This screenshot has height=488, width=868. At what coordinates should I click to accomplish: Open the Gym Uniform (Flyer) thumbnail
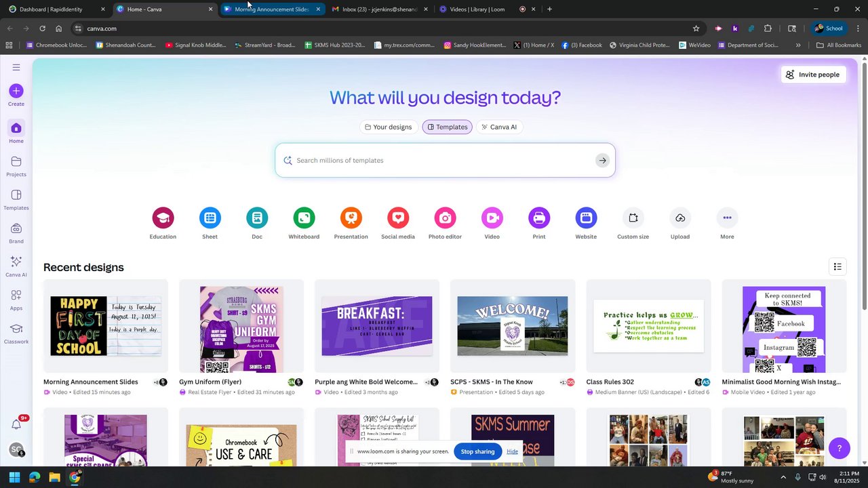[x=241, y=326]
